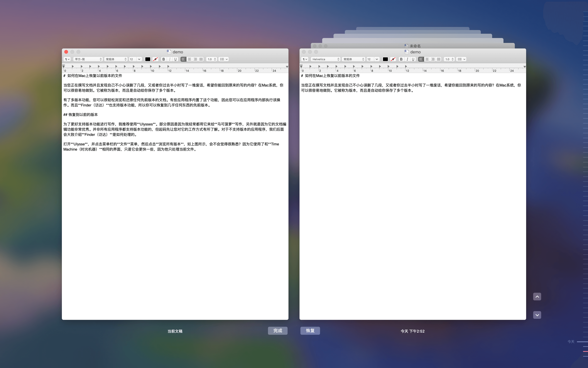Click the demo document icon in the current window title
Image resolution: width=588 pixels, height=368 pixels.
point(169,52)
